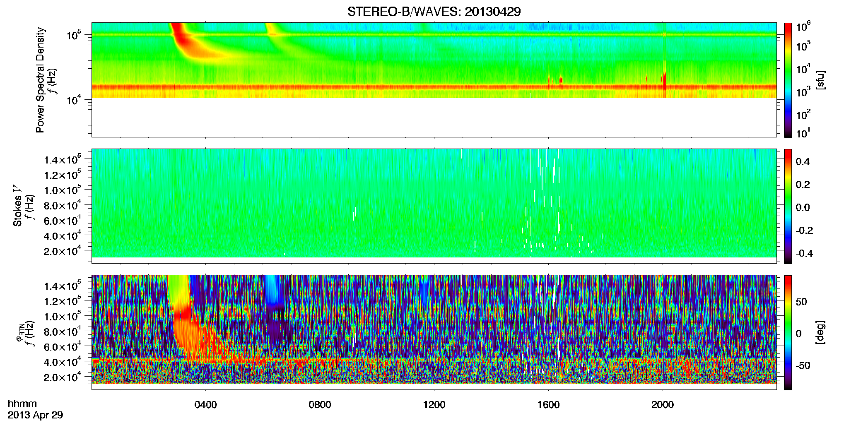Viewport: 868px width, 447px height.
Task: Click the red horizontal band in top panel
Action: coord(434,87)
